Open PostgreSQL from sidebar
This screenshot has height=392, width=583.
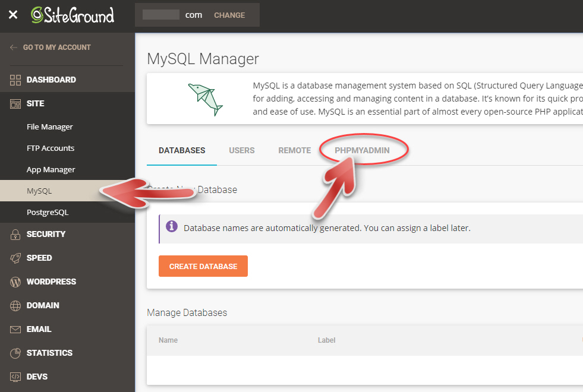(48, 212)
